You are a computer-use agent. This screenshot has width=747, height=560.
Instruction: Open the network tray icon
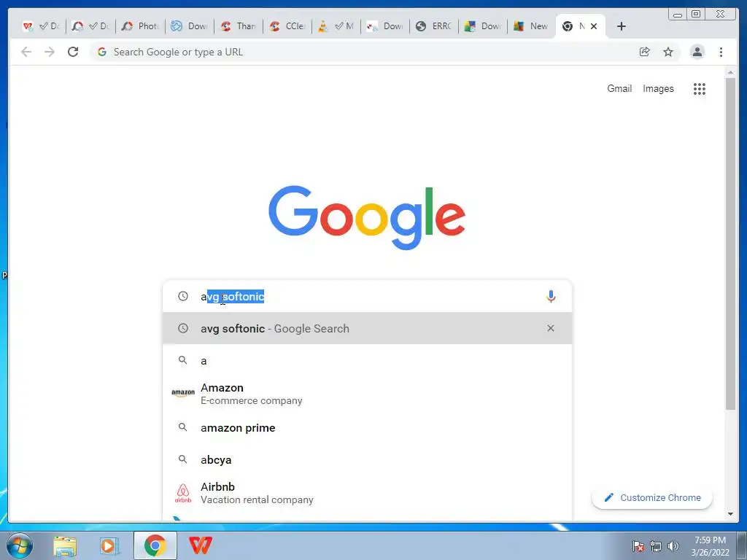pos(656,546)
